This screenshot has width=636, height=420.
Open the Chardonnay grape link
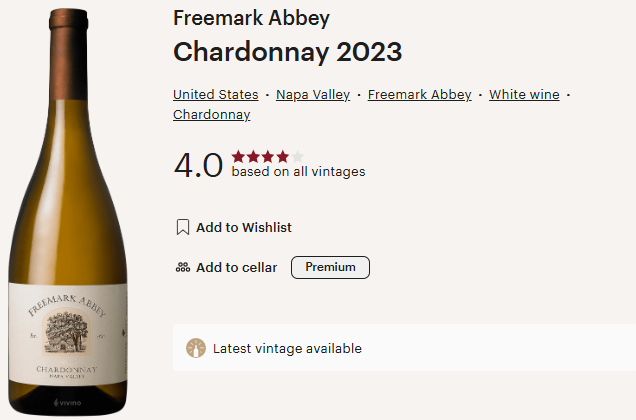click(x=212, y=115)
